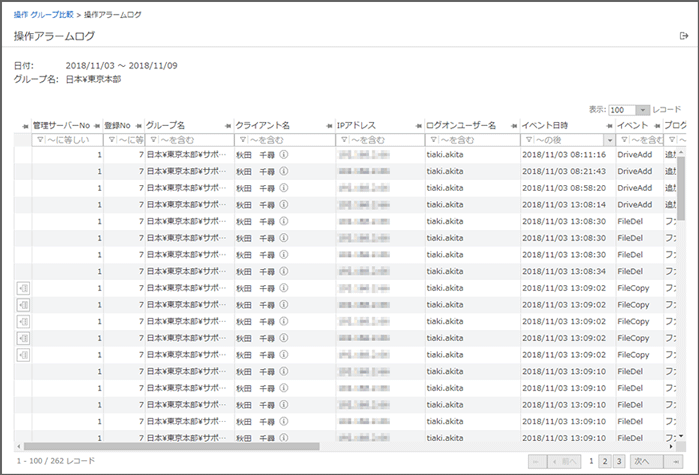Click detail icon on first FileCopy row
699x475 pixels.
tap(23, 287)
